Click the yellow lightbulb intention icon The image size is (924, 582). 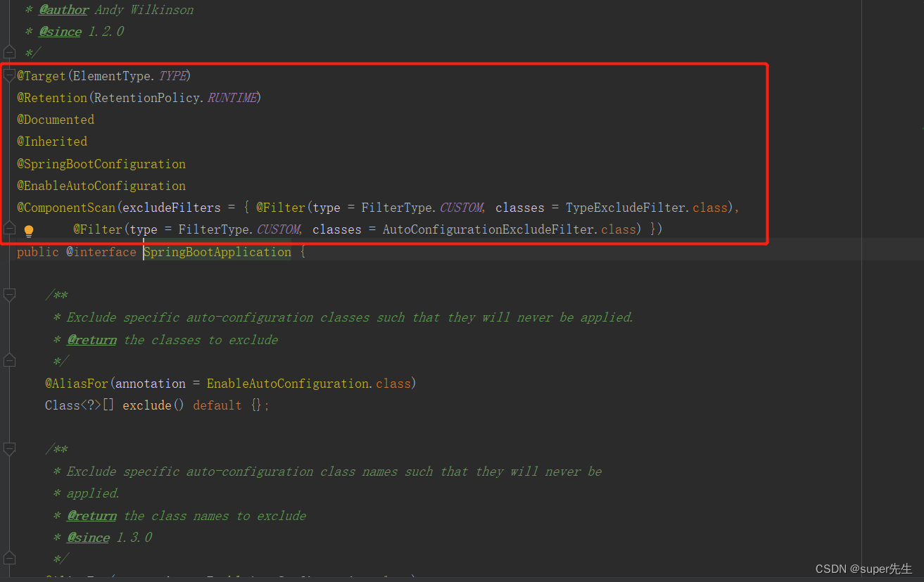[29, 231]
